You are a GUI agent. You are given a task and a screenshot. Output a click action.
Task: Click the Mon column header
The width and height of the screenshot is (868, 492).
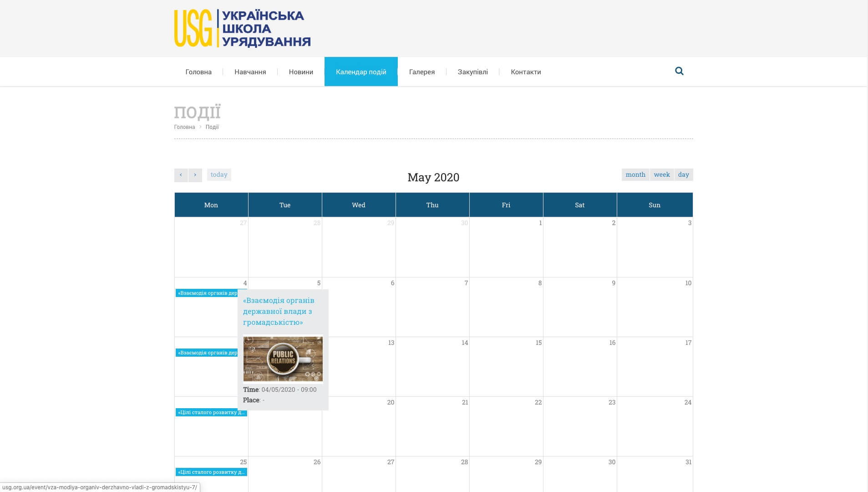click(x=211, y=205)
